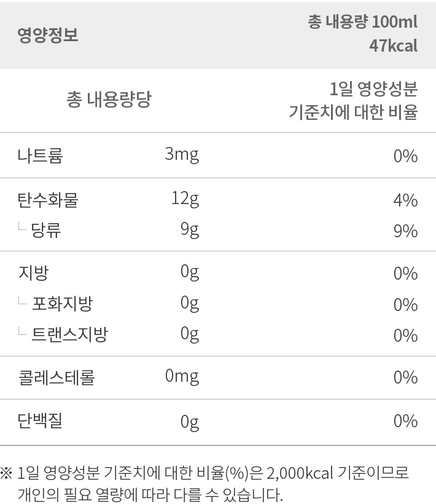
Task: Select the 당류 sub-item label
Action: coord(45,230)
